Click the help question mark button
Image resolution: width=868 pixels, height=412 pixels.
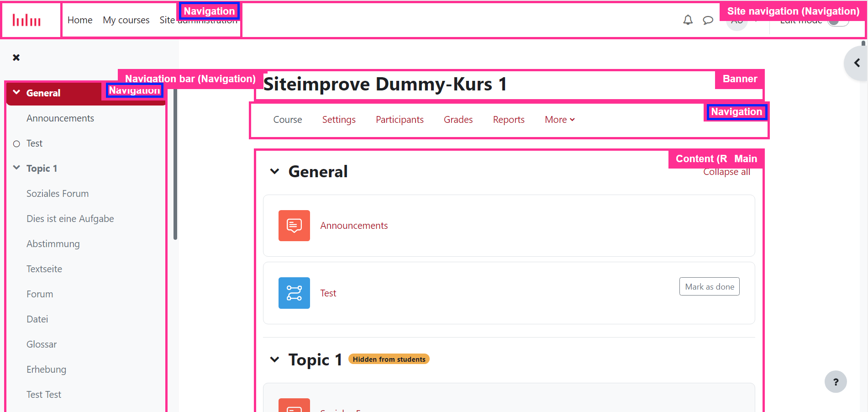tap(836, 382)
